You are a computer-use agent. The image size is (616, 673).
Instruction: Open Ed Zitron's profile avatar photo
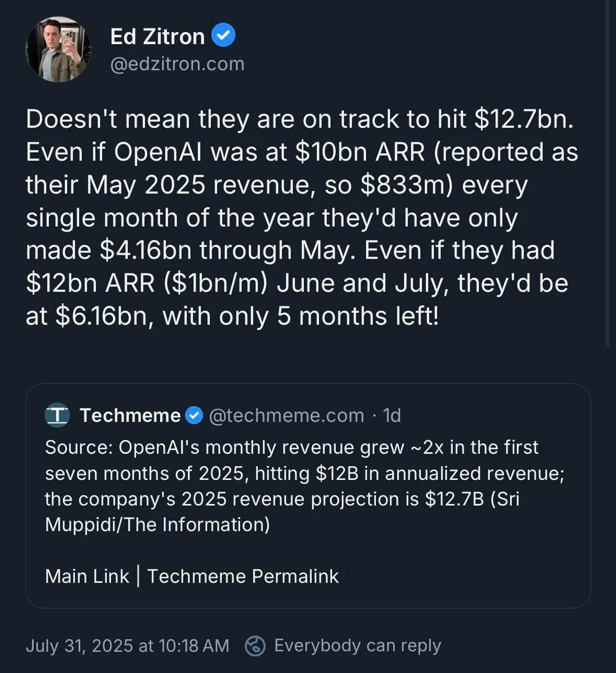(x=58, y=50)
